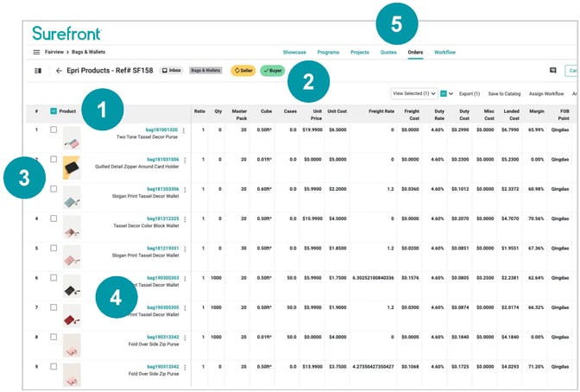Toggle the sidebar panel icon
This screenshot has width=580, height=392.
(x=37, y=71)
